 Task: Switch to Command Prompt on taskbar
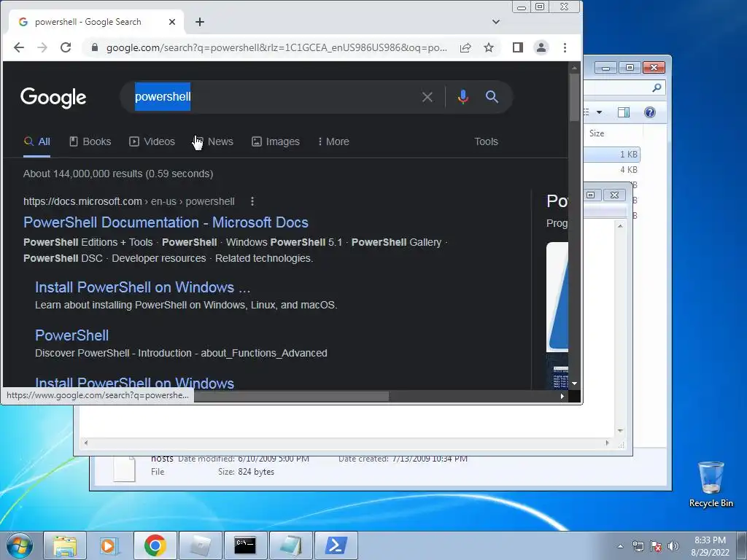point(245,545)
